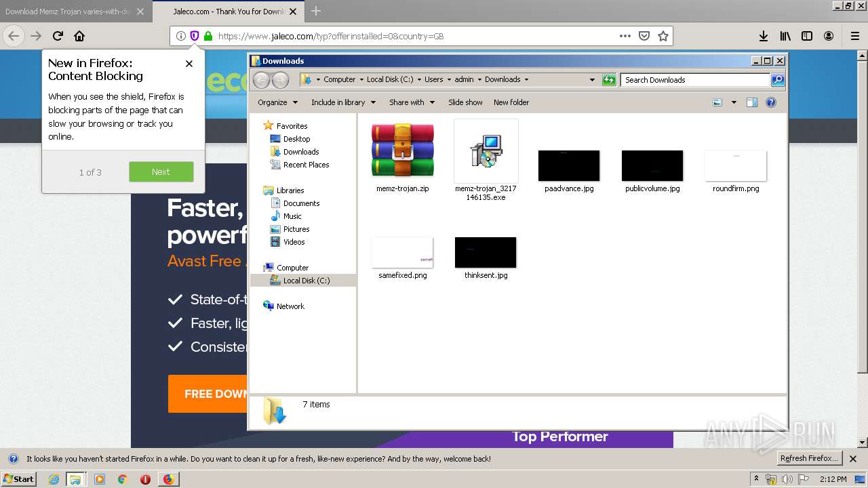Click Next in Content Blocking tour

(161, 171)
